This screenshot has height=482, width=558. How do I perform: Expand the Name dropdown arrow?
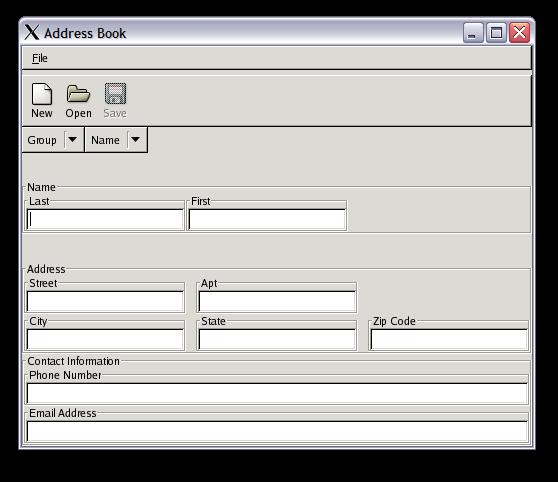[x=135, y=140]
